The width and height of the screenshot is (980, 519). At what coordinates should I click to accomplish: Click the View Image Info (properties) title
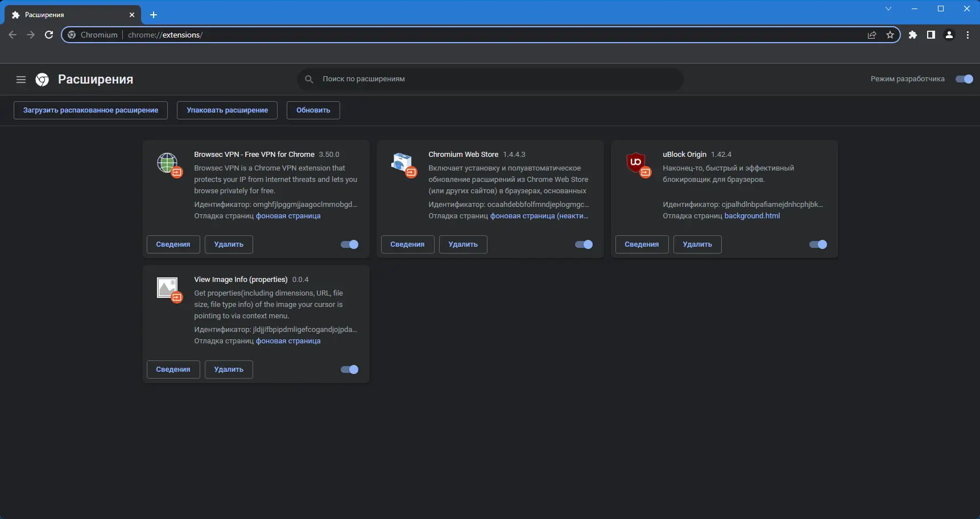(241, 280)
